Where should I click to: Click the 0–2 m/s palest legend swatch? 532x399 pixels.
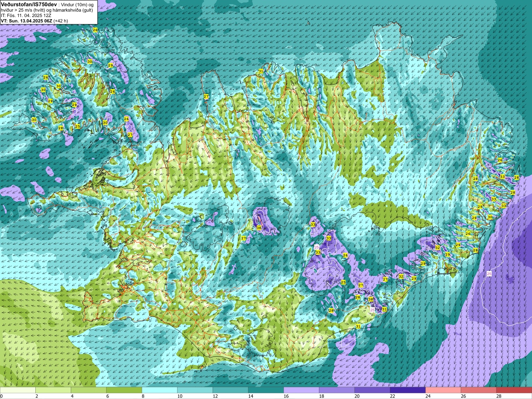(x=18, y=390)
